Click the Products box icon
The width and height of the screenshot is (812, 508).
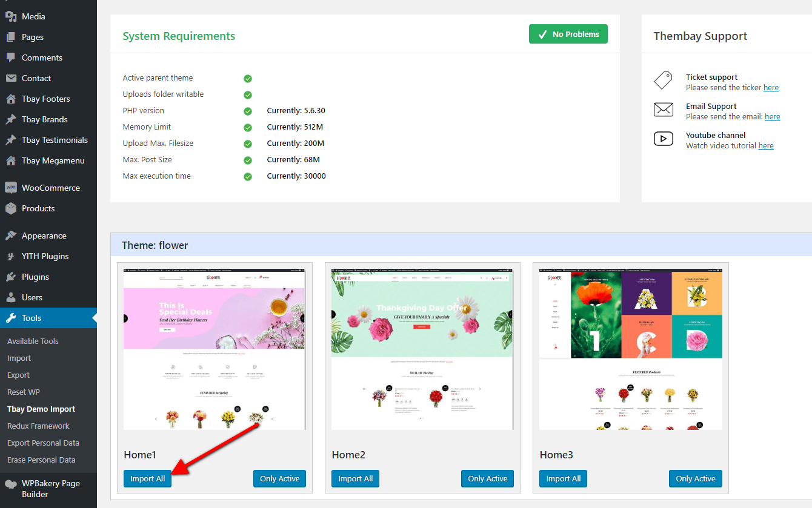11,208
